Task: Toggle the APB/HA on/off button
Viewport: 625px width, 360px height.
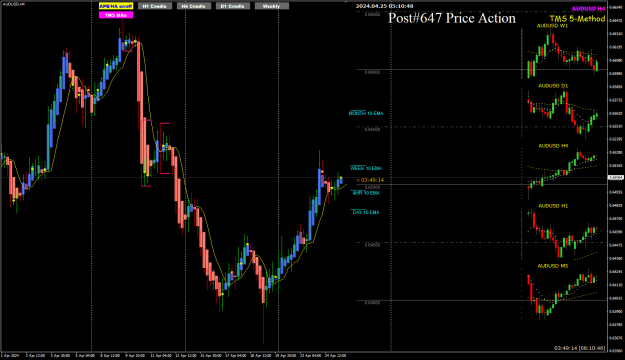Action: pos(116,6)
